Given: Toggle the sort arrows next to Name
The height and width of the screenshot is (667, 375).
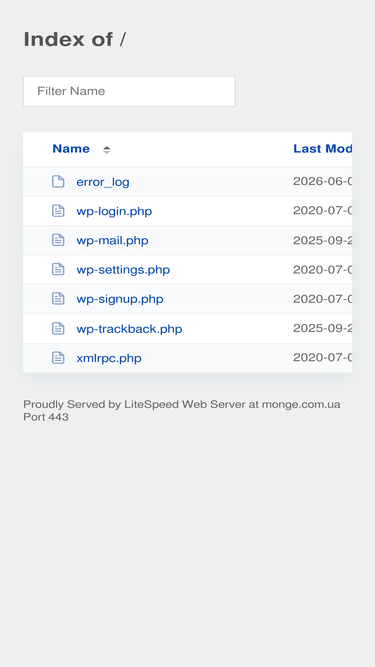Looking at the screenshot, I should coord(107,150).
